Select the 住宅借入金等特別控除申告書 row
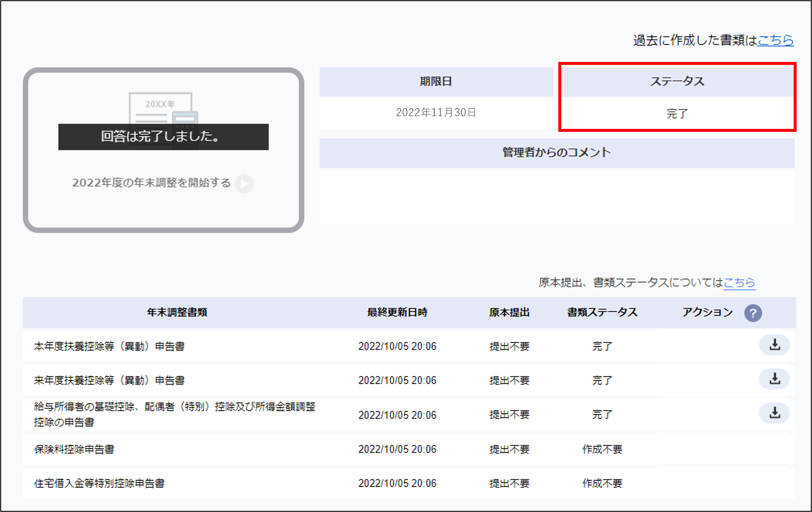Viewport: 812px width, 512px height. [99, 484]
